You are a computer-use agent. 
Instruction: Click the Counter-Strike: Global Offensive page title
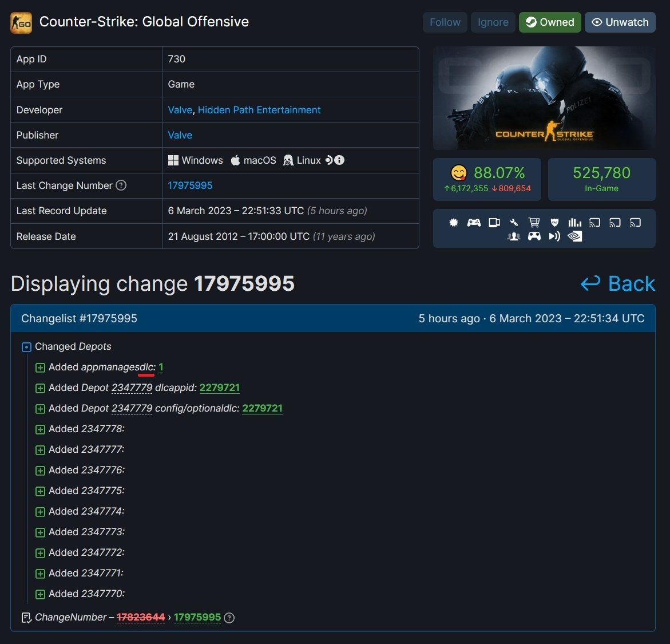pyautogui.click(x=144, y=21)
